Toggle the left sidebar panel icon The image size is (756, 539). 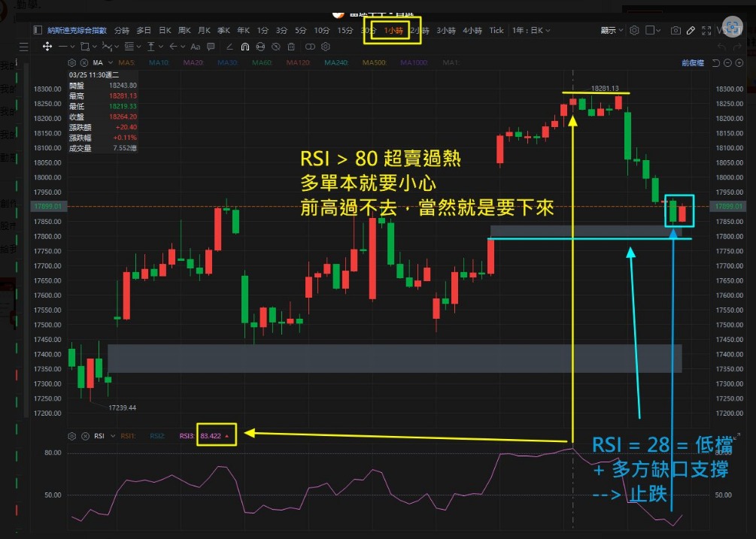[x=38, y=30]
